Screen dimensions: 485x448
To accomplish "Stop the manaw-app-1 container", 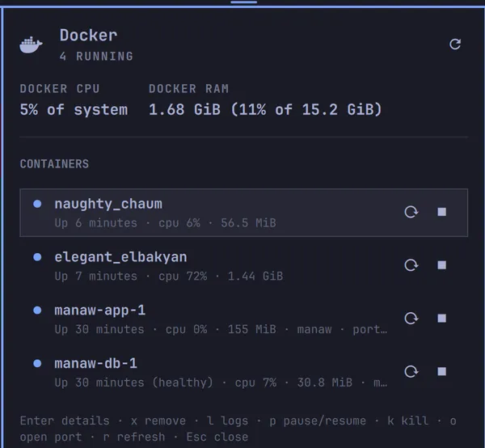I will [441, 319].
